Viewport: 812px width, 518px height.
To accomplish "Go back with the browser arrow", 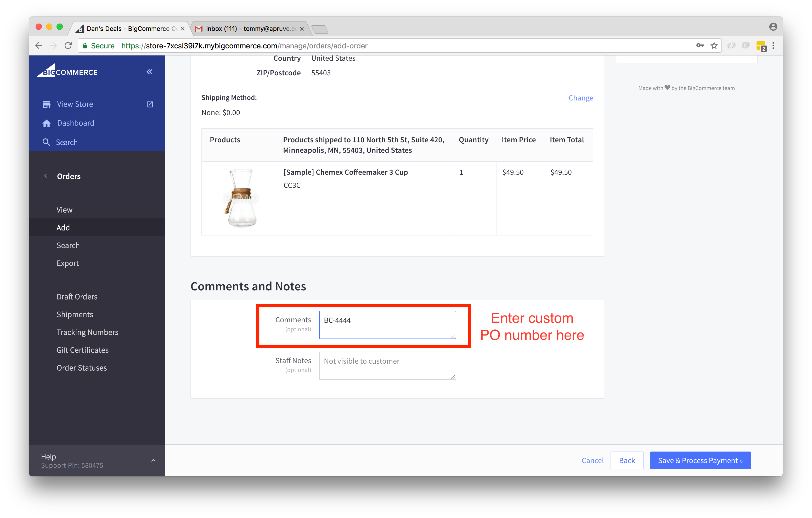I will (39, 46).
